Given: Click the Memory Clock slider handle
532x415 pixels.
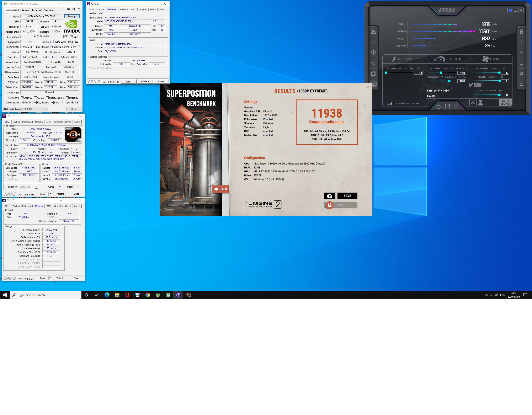Looking at the screenshot, I should pos(449,81).
